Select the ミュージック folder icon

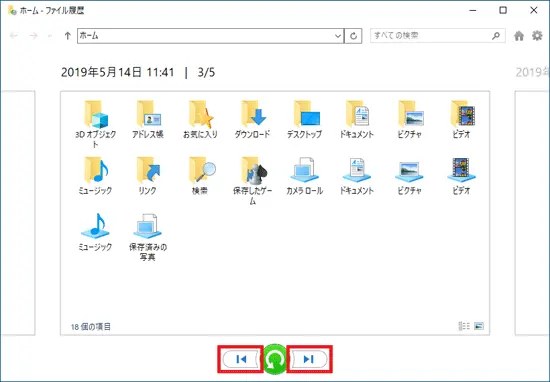pyautogui.click(x=95, y=170)
